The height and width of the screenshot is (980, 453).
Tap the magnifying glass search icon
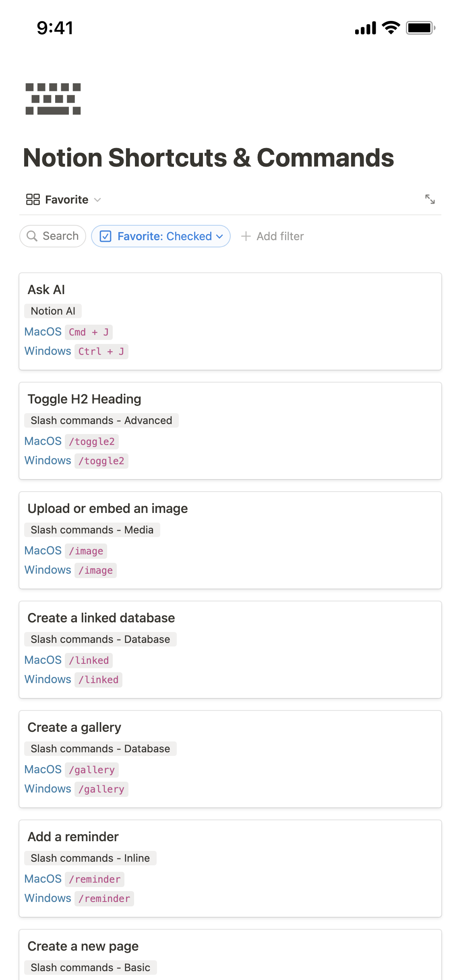[32, 236]
